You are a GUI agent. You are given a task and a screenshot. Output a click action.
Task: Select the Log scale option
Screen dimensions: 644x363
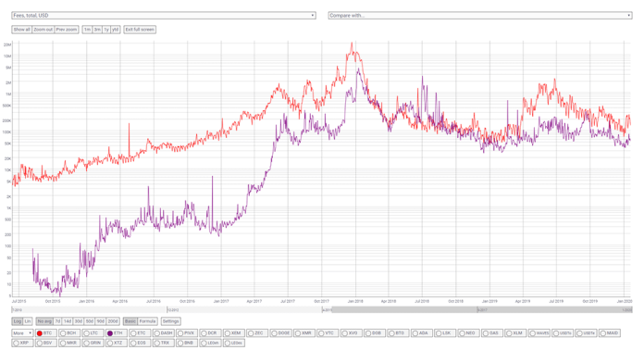click(x=18, y=321)
